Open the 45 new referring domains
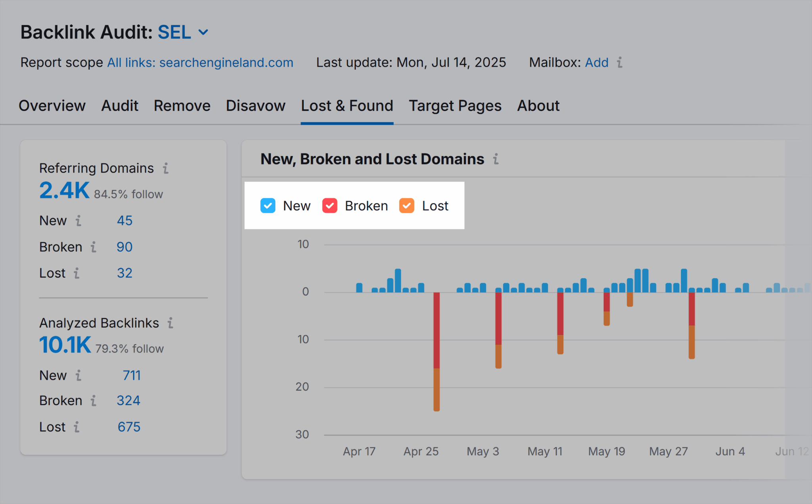This screenshot has width=812, height=504. coord(124,221)
